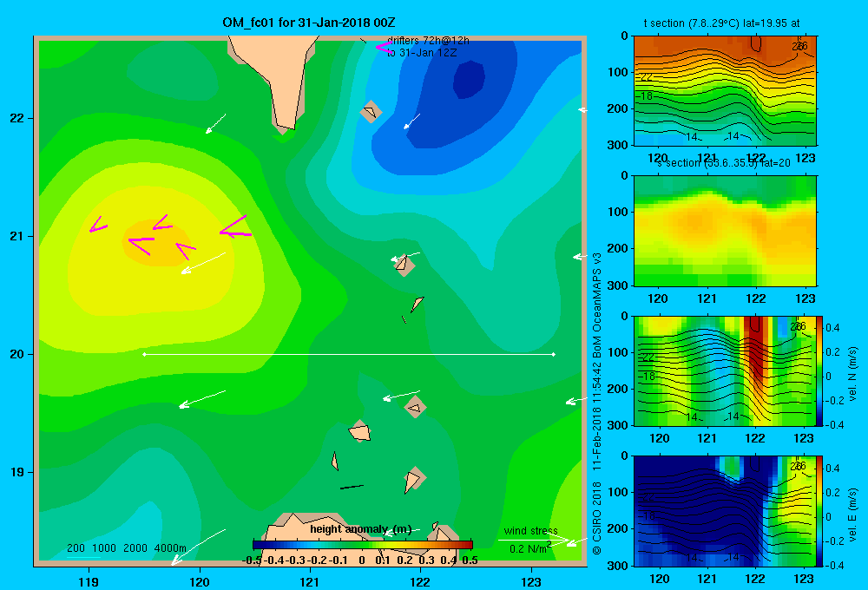The width and height of the screenshot is (868, 590).
Task: Open the eastward velocity section panel
Action: pyautogui.click(x=725, y=511)
